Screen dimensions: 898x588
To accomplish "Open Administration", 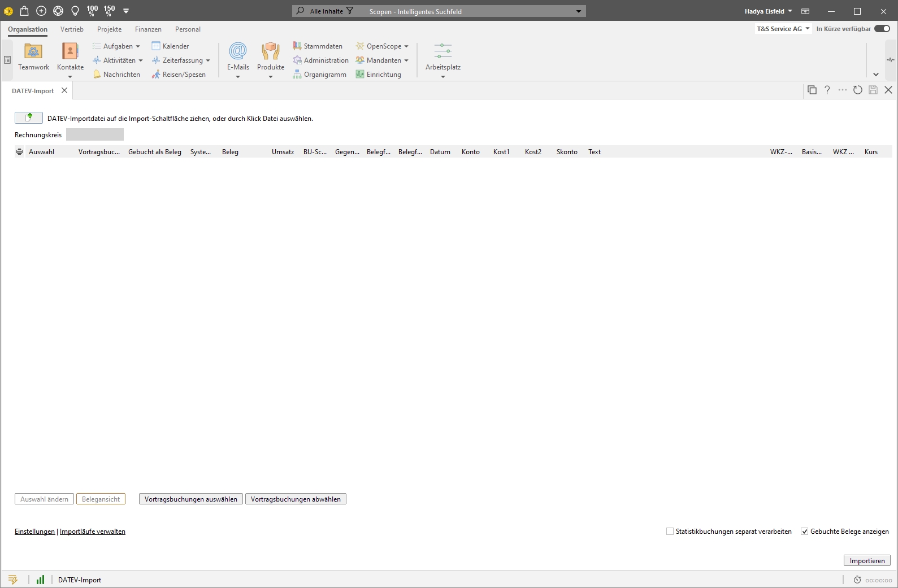I will pyautogui.click(x=320, y=60).
